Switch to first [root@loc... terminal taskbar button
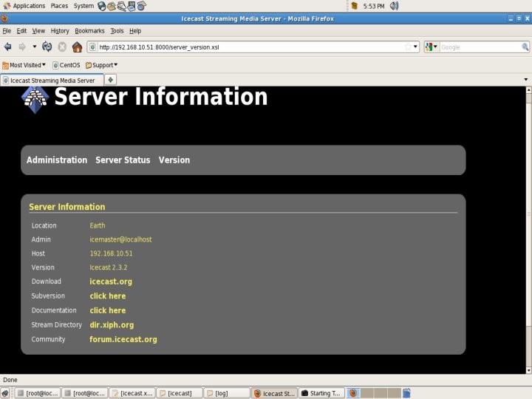532x399 pixels. [x=38, y=393]
